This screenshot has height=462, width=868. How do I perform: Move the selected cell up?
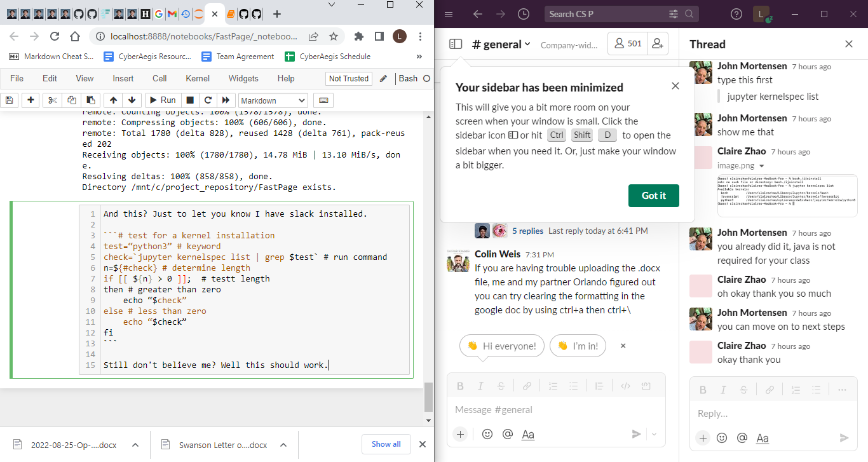pos(113,100)
